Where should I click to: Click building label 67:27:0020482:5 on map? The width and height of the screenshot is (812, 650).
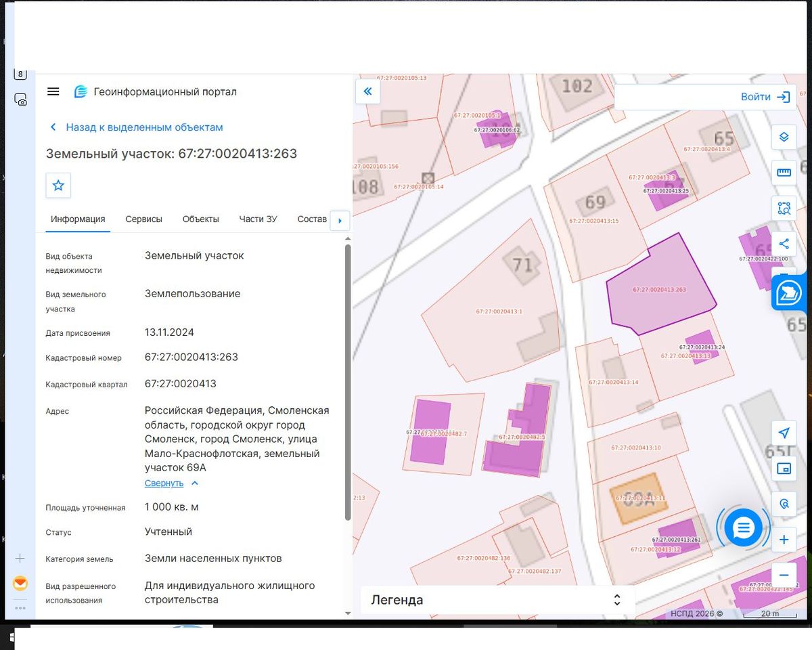tap(522, 437)
